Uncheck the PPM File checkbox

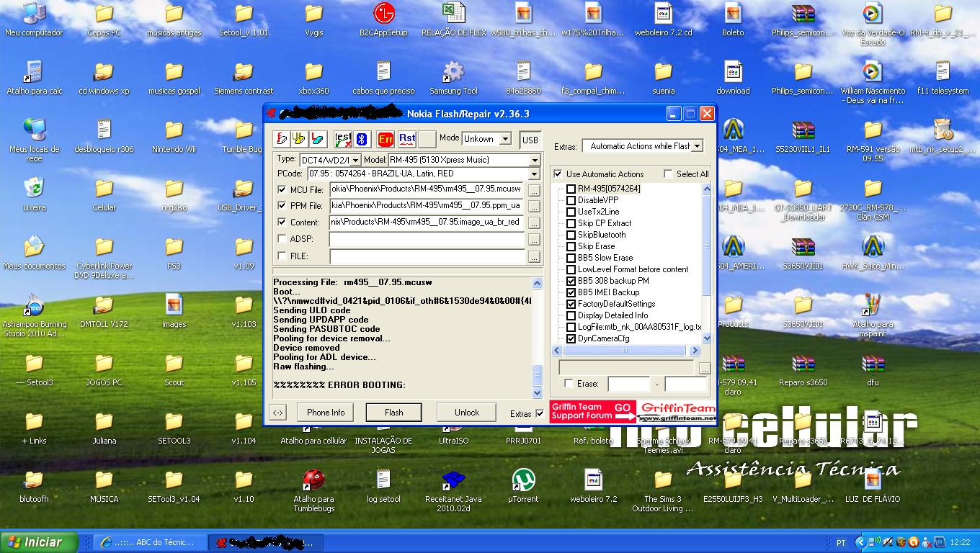pyautogui.click(x=282, y=206)
